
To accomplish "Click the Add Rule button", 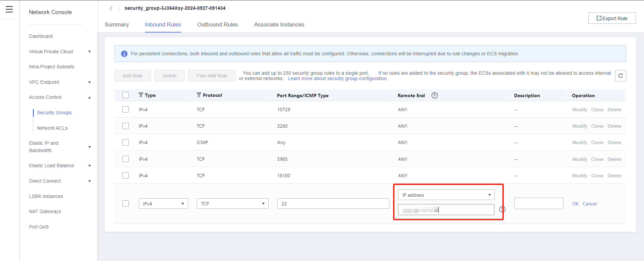I will pos(132,76).
